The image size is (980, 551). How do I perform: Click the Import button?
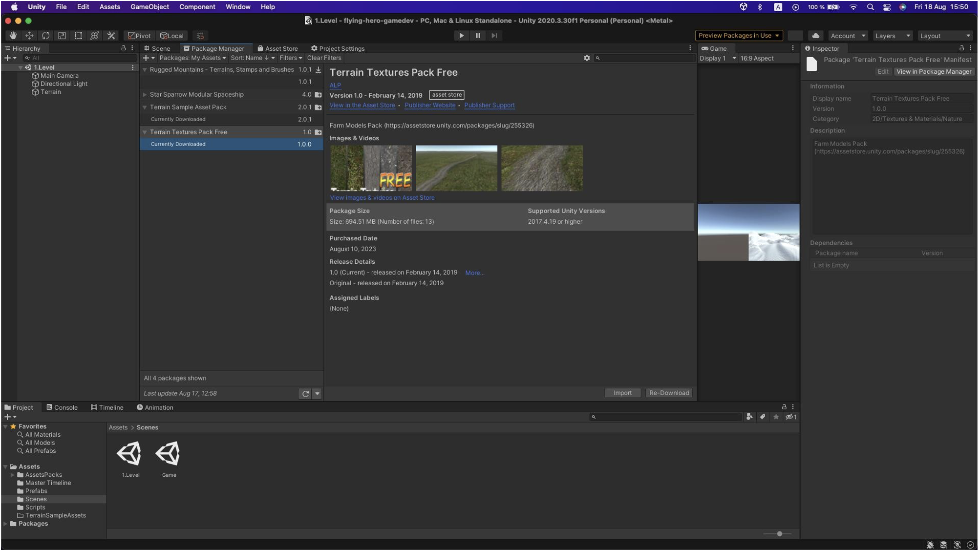[x=622, y=393]
